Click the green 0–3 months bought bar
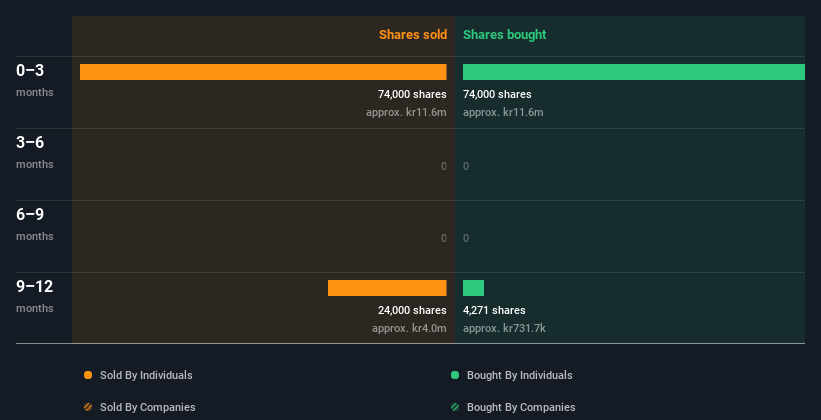821x420 pixels. [x=634, y=72]
